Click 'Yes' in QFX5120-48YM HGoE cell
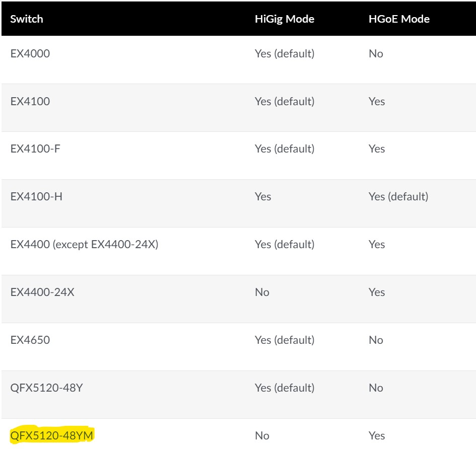 tap(377, 435)
